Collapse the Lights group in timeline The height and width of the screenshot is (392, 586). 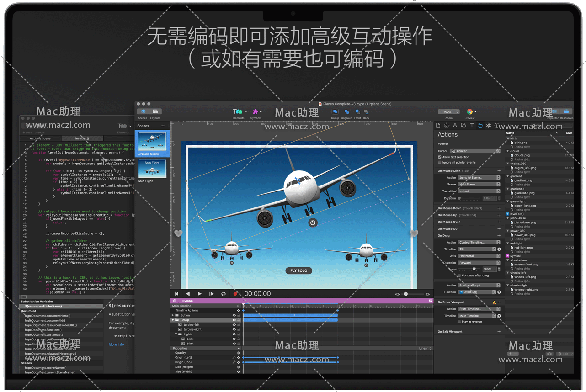[x=176, y=334]
